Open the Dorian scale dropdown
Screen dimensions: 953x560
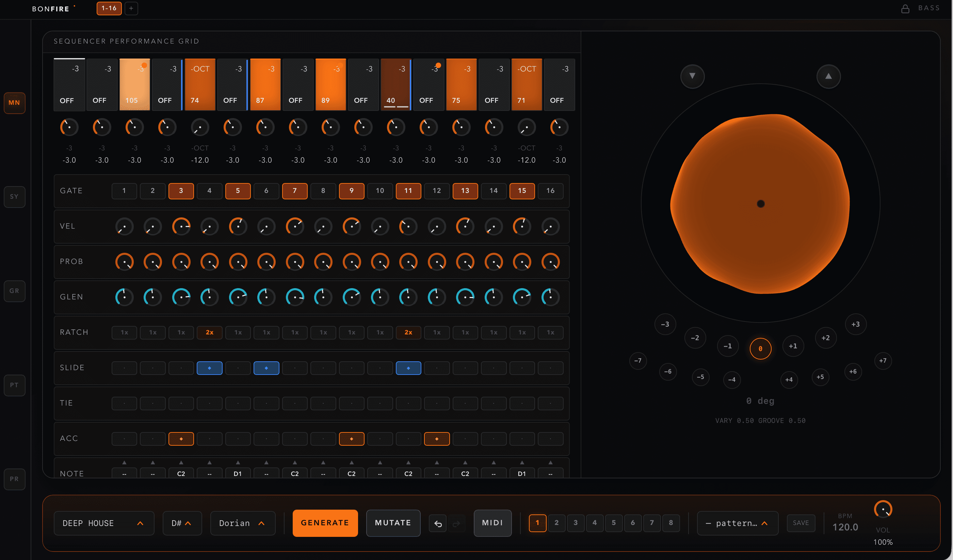point(243,523)
